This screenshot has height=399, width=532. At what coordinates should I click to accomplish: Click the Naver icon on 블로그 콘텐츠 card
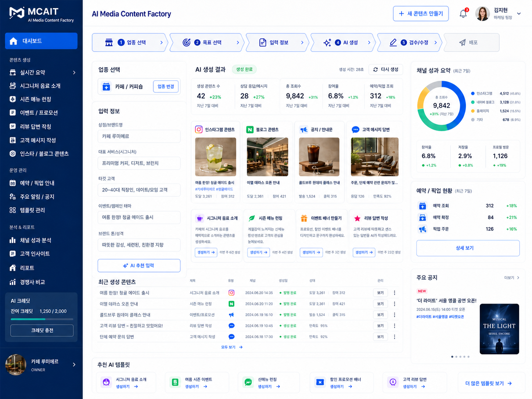250,130
